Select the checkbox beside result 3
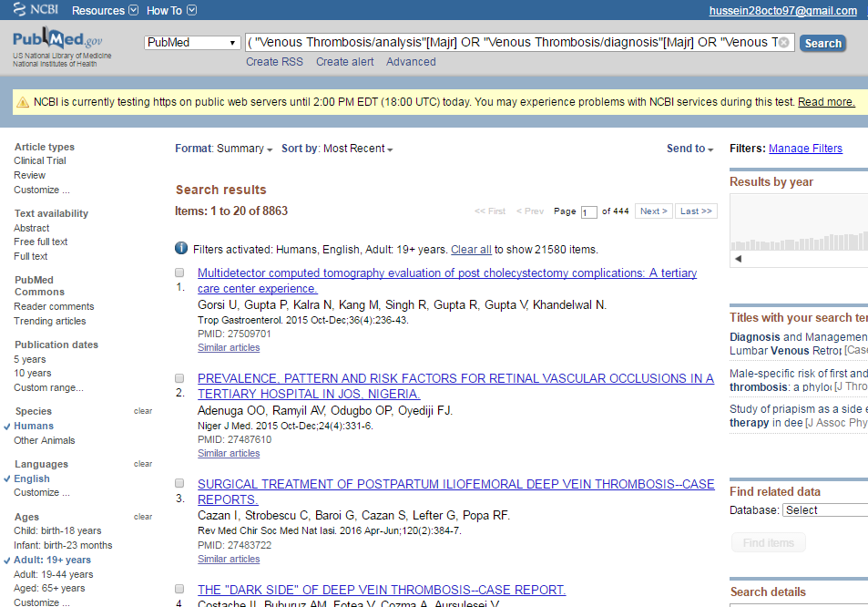The height and width of the screenshot is (607, 868). point(179,483)
